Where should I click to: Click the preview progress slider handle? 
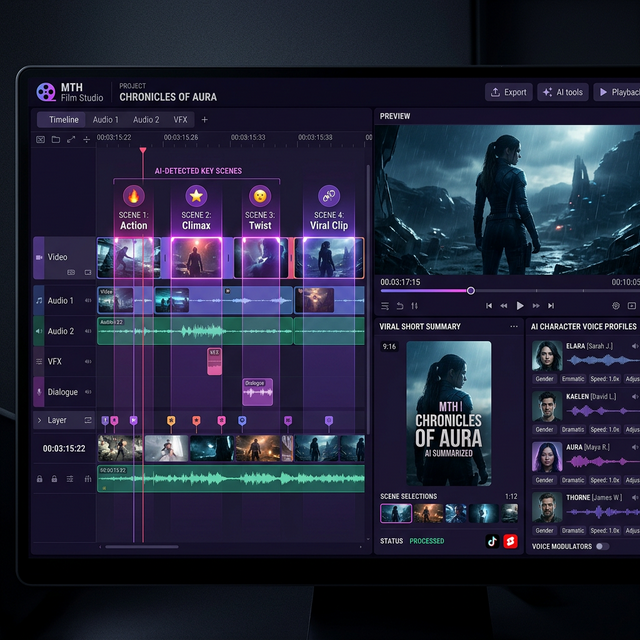tap(471, 291)
